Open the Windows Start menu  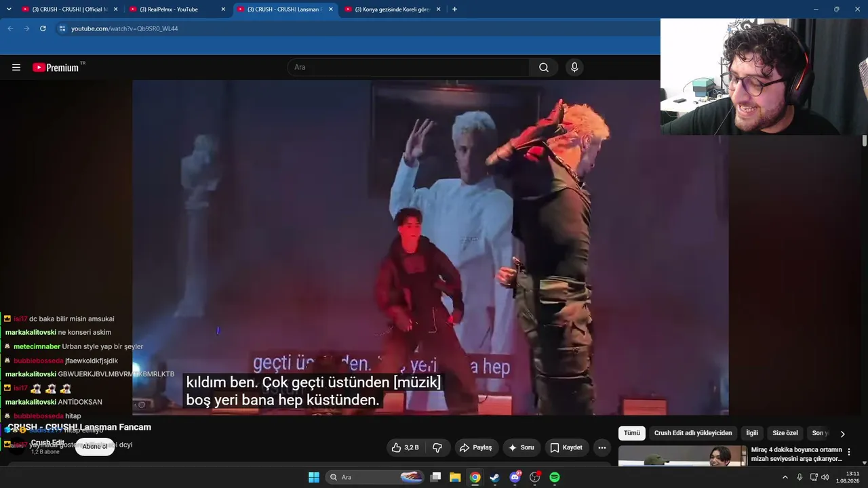coord(314,477)
